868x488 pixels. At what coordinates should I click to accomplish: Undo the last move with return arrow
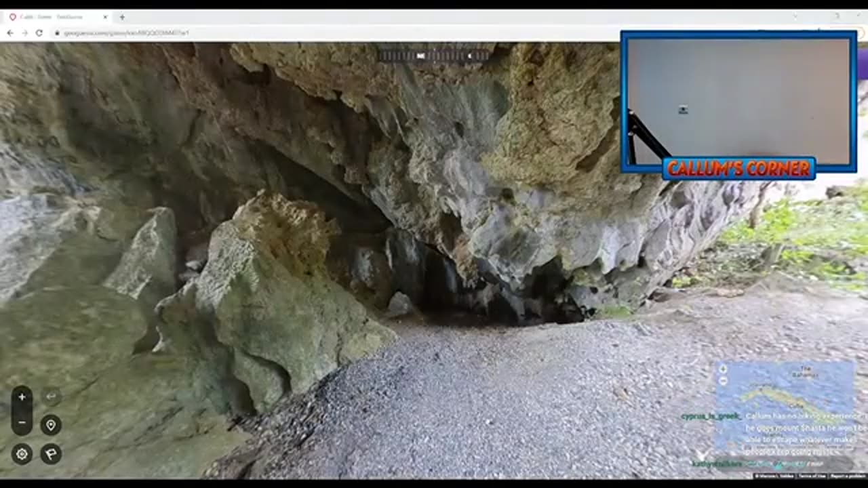coord(51,396)
